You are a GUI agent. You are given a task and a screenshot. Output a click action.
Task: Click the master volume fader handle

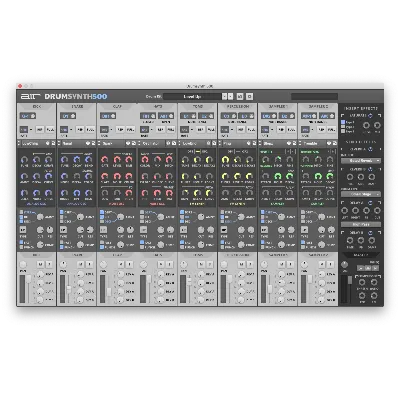click(350, 280)
